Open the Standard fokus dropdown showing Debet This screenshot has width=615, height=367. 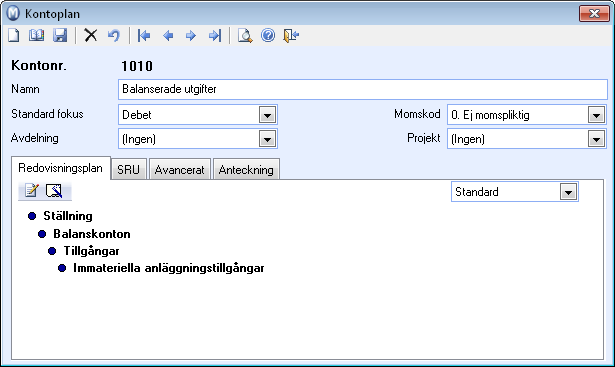(267, 115)
